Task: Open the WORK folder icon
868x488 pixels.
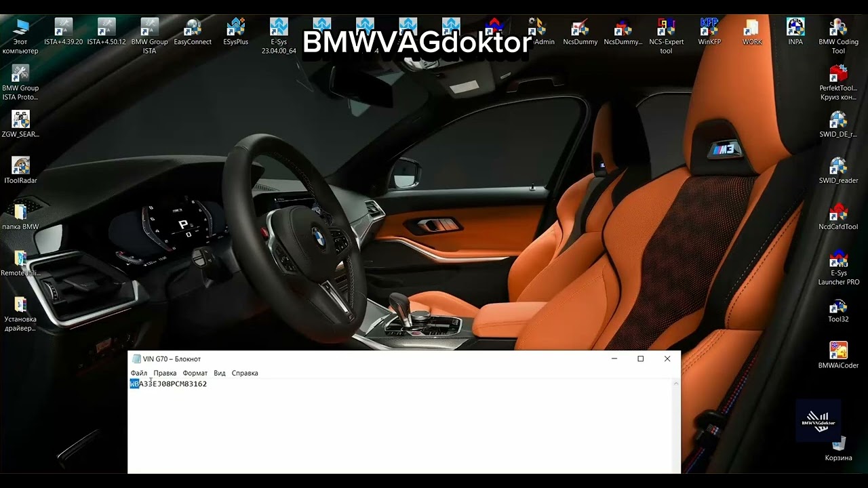Action: point(752,32)
